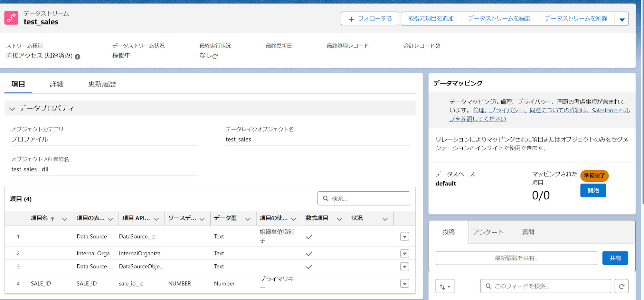The image size is (644, 300).
Task: Click refresh icon next to 最終実行状況 なし
Action: point(215,56)
